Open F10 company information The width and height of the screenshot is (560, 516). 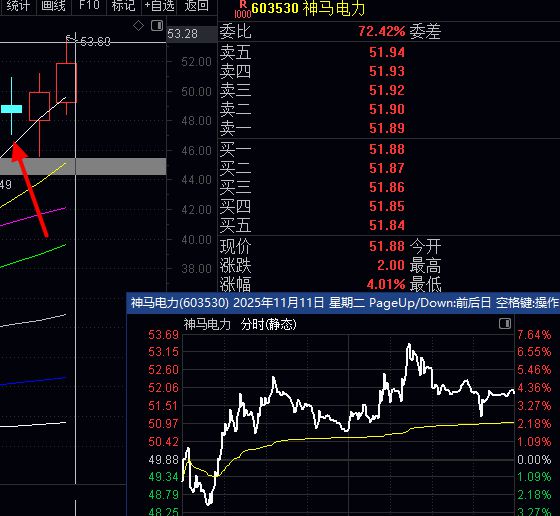click(x=89, y=6)
